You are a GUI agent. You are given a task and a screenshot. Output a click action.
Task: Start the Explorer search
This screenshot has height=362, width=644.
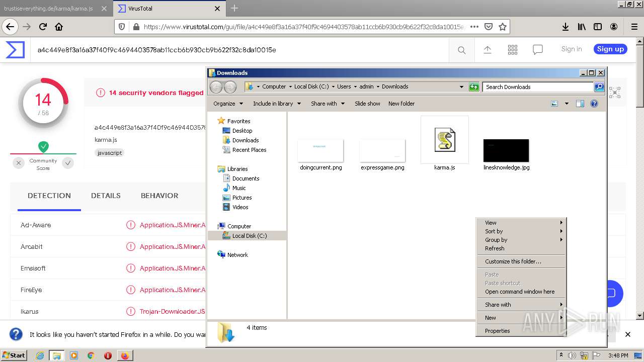click(599, 86)
